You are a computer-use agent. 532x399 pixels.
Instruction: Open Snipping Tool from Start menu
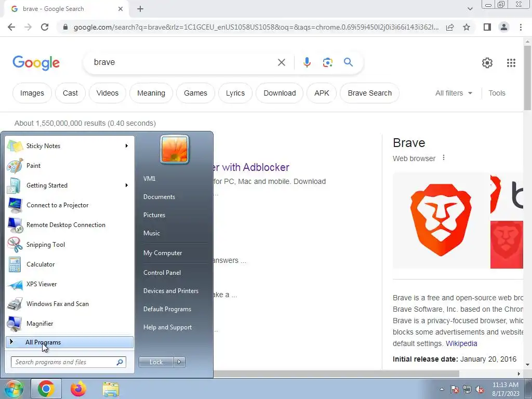[x=70, y=245]
